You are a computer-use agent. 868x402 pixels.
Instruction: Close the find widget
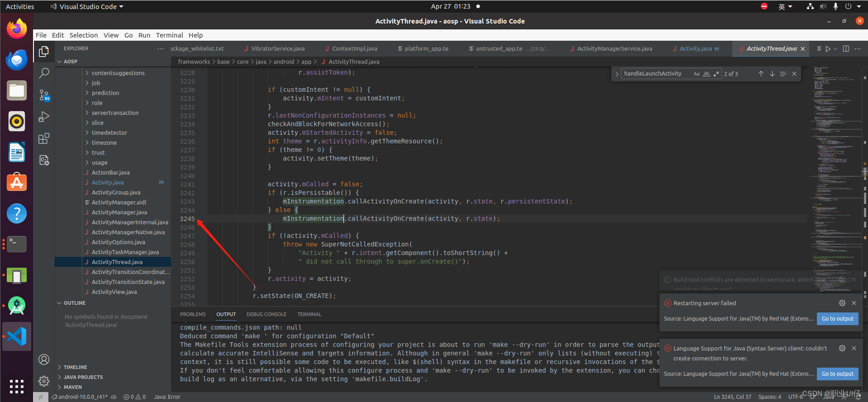pos(794,74)
